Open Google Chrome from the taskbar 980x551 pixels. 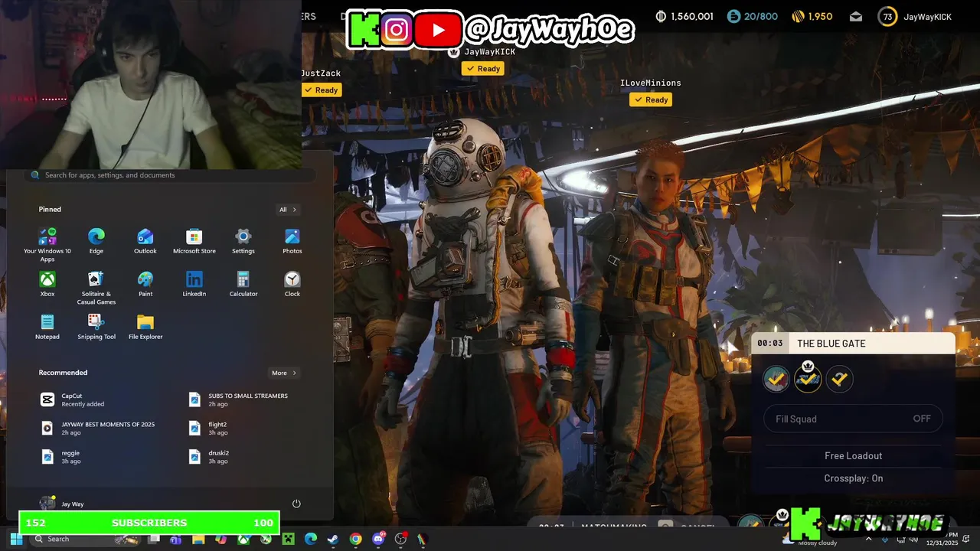tap(355, 539)
